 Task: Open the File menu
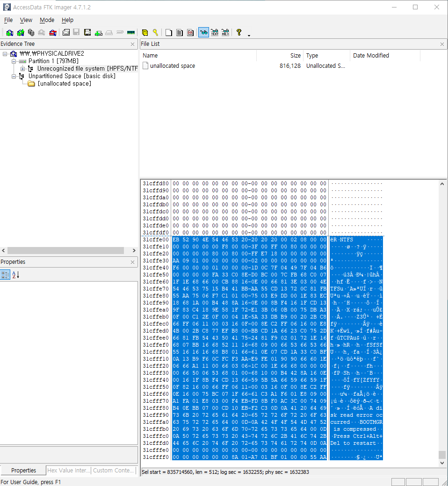[x=8, y=20]
